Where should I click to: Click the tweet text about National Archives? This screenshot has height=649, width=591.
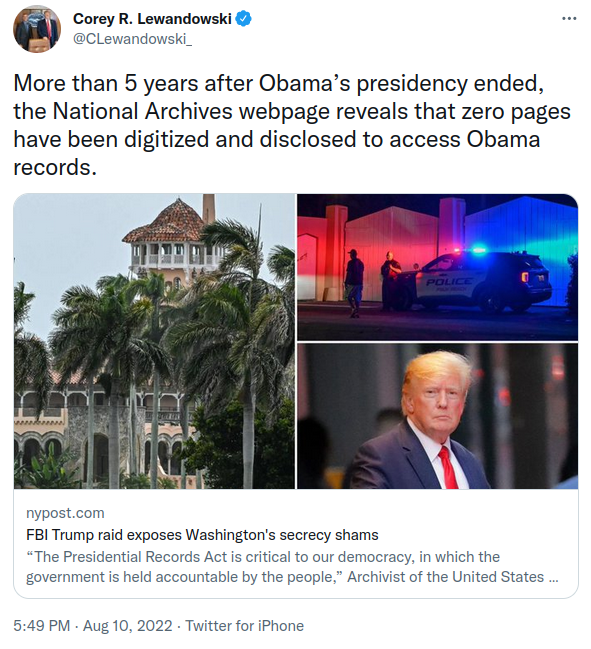coord(292,125)
